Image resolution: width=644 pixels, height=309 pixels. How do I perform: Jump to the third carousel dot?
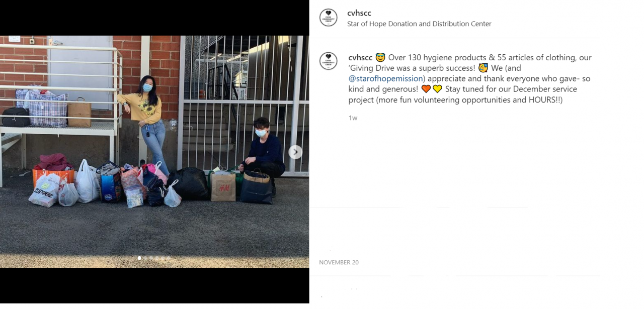(151, 258)
